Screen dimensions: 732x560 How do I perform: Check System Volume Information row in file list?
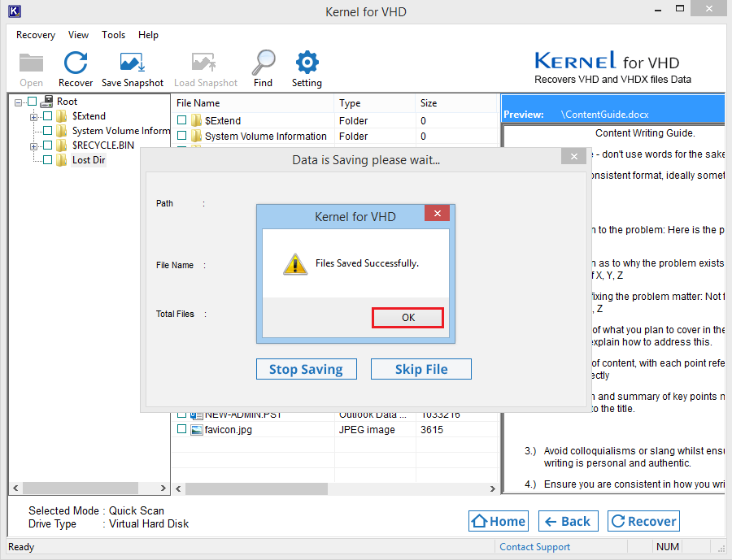point(182,136)
